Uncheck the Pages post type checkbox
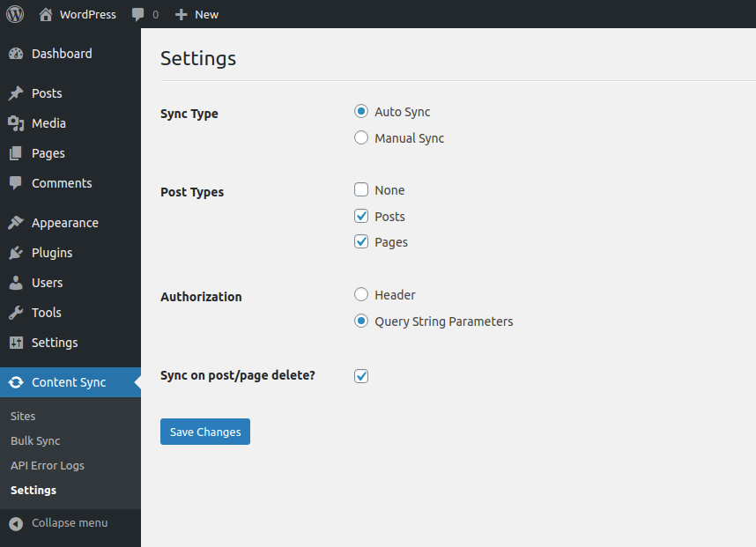This screenshot has width=756, height=547. point(361,242)
